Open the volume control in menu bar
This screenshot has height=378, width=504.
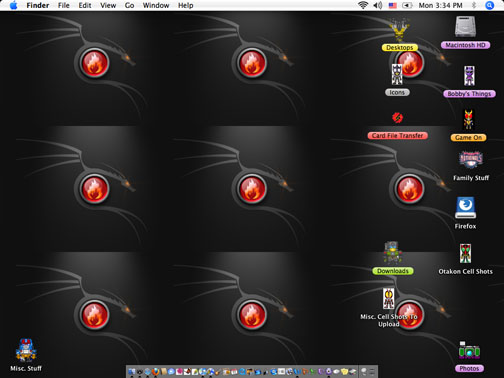tap(378, 5)
